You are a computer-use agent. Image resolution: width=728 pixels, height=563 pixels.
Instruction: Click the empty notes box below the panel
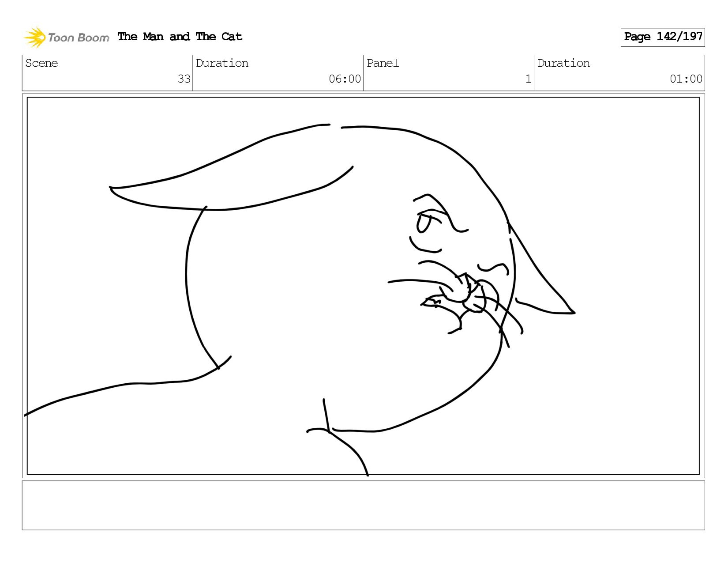[x=363, y=505]
